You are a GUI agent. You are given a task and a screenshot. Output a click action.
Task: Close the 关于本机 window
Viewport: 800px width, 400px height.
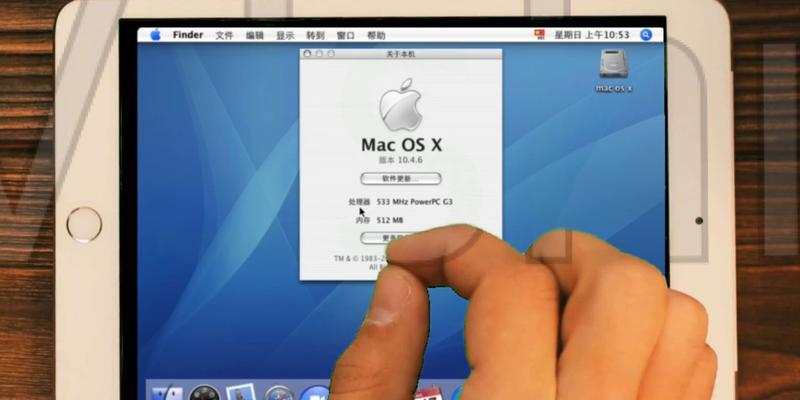pyautogui.click(x=307, y=54)
